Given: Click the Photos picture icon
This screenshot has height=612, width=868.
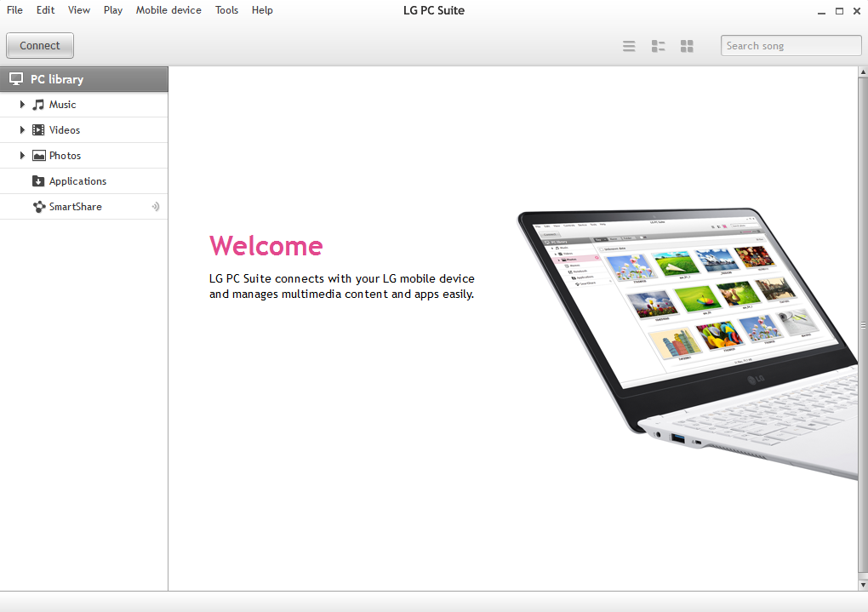Looking at the screenshot, I should [39, 156].
